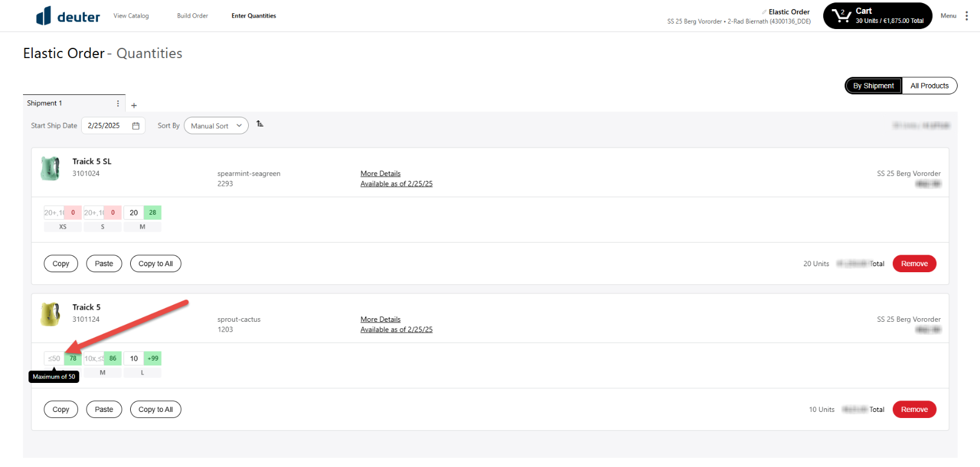Click S size quantity field for Traick 5 SL

point(94,213)
